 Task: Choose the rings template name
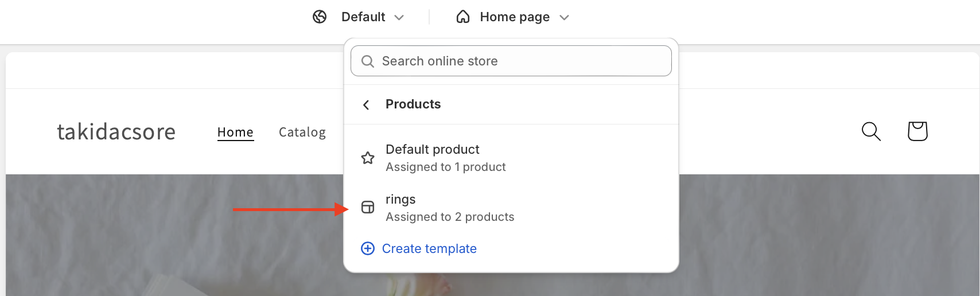(400, 200)
